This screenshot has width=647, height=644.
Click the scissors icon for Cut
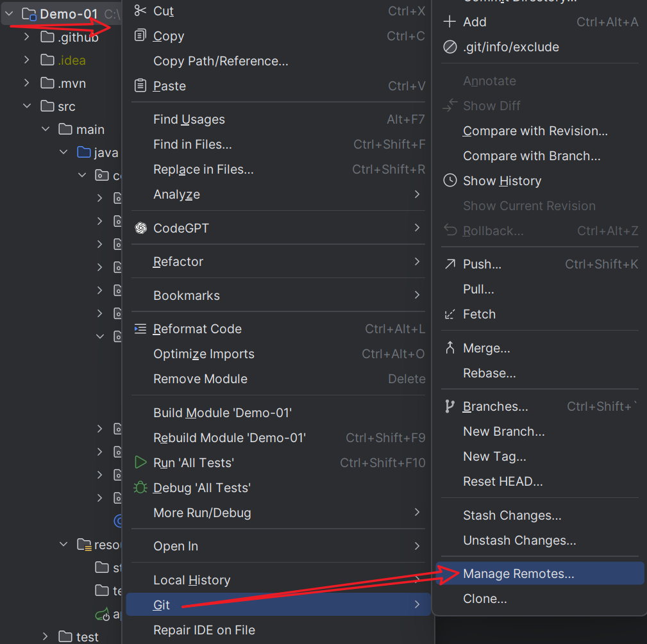140,11
